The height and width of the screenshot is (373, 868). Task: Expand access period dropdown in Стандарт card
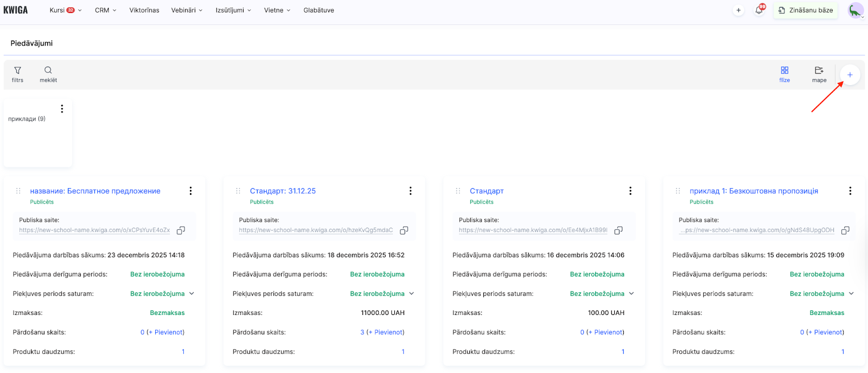[631, 294]
